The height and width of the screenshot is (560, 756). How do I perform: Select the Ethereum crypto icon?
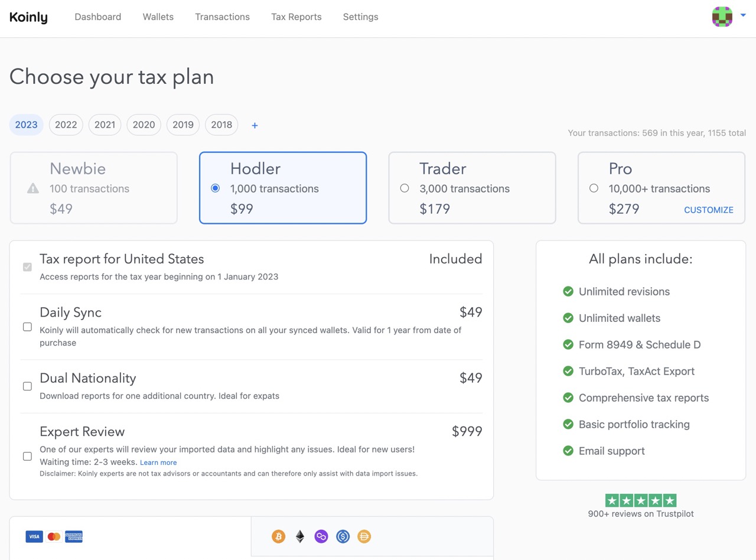point(299,536)
